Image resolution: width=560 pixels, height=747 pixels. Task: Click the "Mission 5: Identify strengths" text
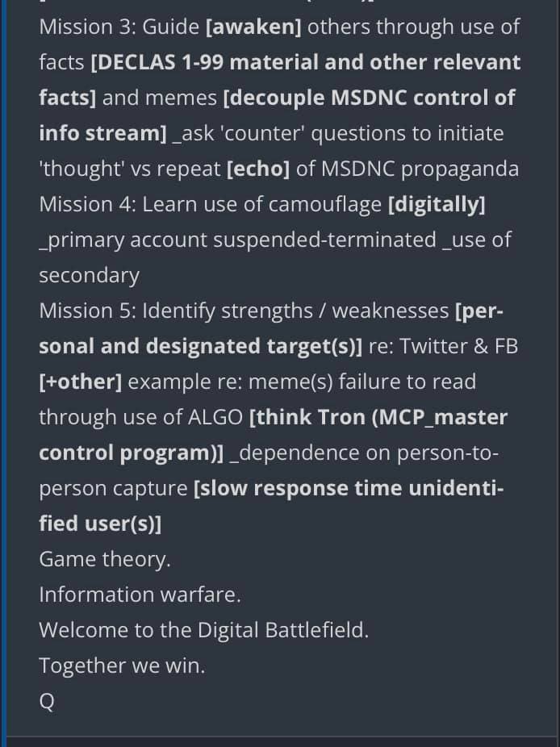coord(175,311)
